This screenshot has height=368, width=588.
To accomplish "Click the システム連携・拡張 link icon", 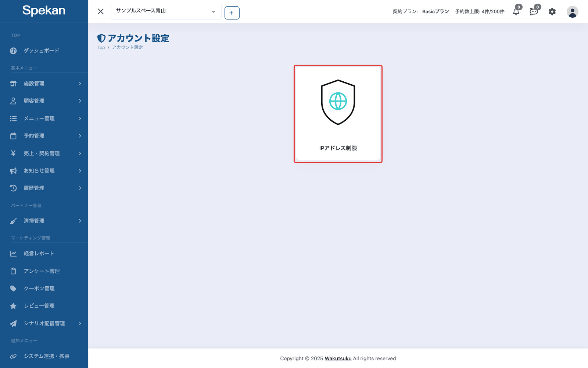I will pos(13,356).
